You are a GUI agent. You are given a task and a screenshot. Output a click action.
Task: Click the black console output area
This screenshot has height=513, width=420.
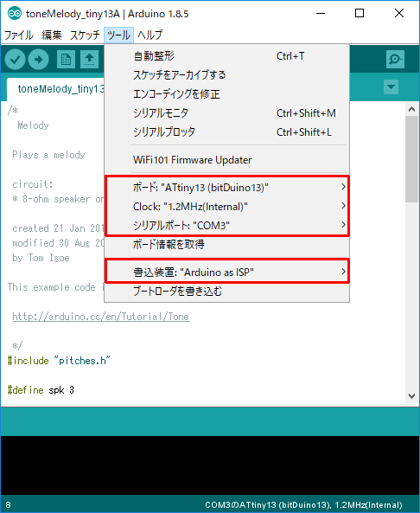210,465
